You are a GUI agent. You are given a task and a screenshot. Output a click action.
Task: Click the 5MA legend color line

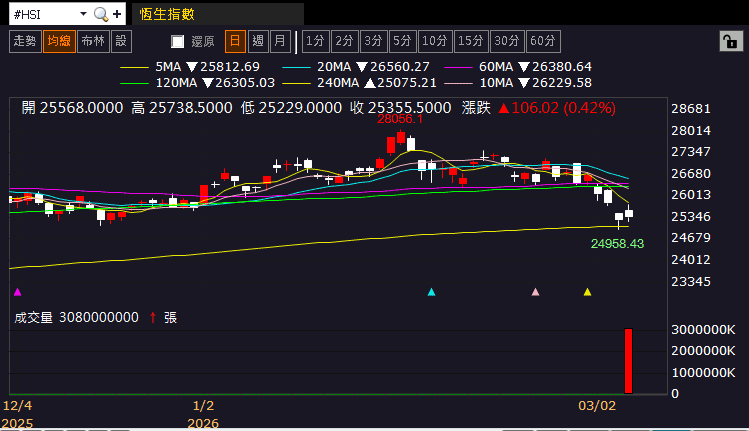(134, 67)
